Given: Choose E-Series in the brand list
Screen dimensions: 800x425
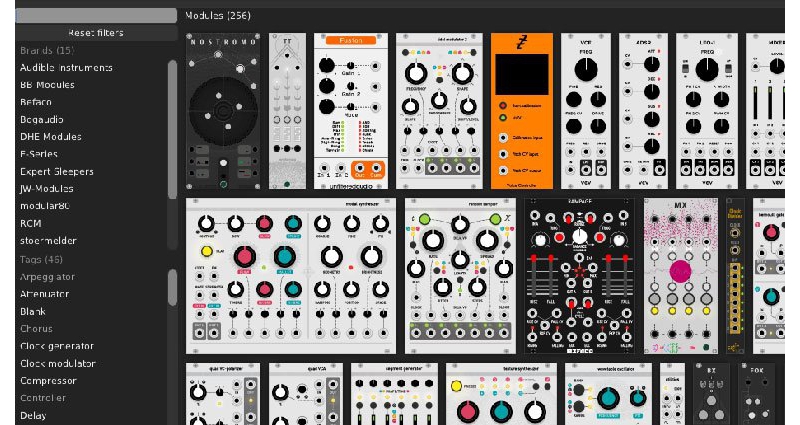Looking at the screenshot, I should click(x=39, y=154).
